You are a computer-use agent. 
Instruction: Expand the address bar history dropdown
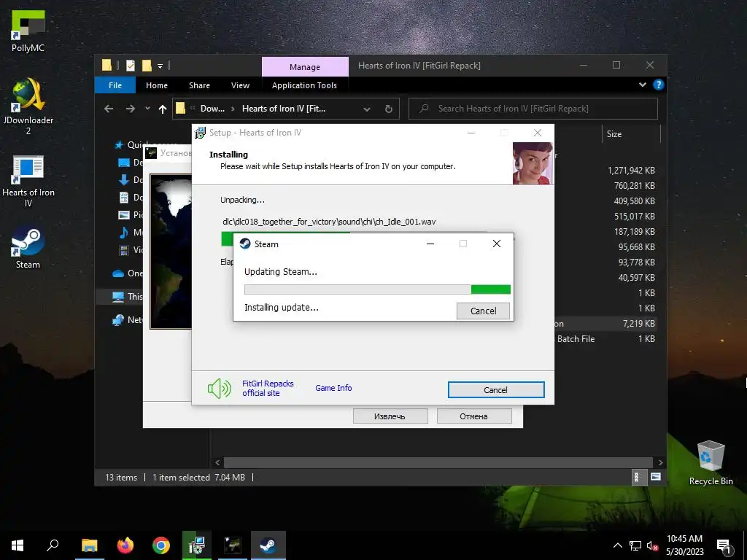pyautogui.click(x=367, y=109)
